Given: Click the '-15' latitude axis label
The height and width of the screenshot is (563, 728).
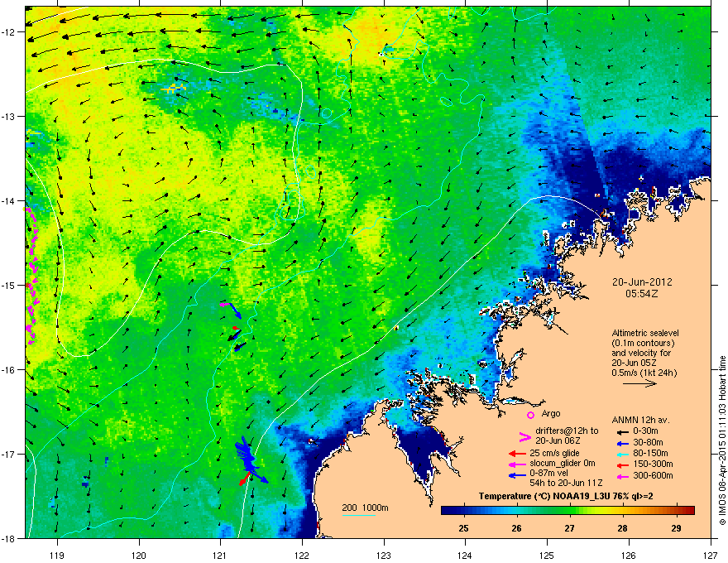Looking at the screenshot, I should [9, 285].
